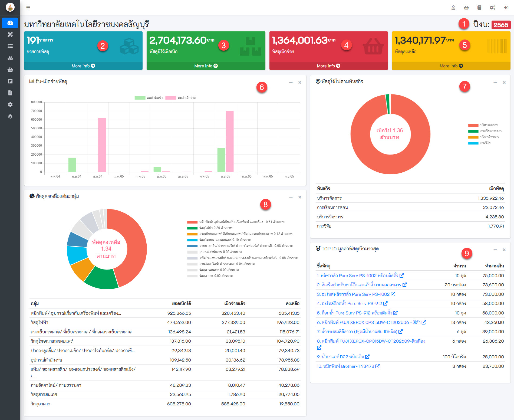Click More info under รายการพัสดุ card

coord(83,66)
